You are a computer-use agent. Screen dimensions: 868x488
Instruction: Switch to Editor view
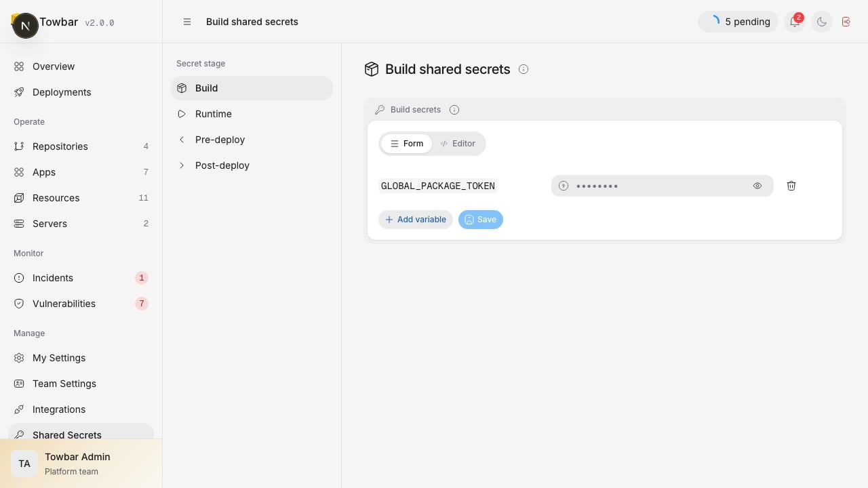point(458,144)
